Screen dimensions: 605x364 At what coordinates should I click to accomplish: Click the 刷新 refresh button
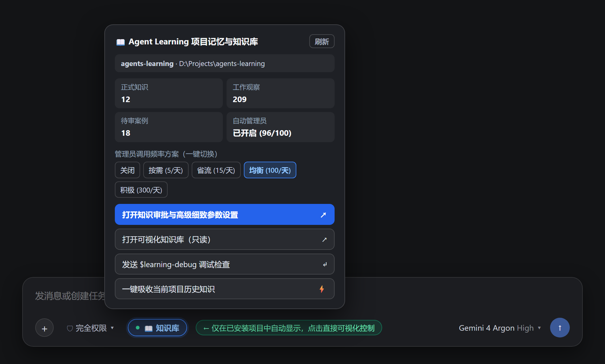(x=322, y=41)
